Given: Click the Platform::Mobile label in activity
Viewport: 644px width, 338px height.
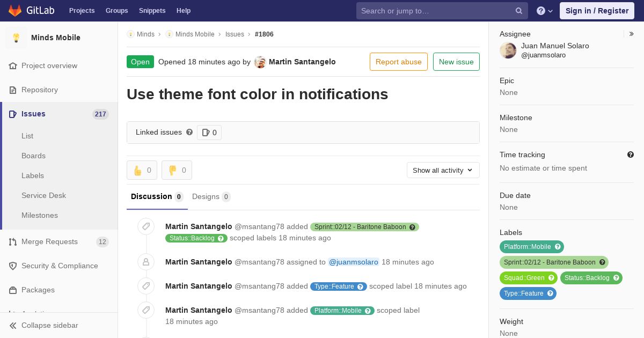Looking at the screenshot, I should tap(338, 311).
